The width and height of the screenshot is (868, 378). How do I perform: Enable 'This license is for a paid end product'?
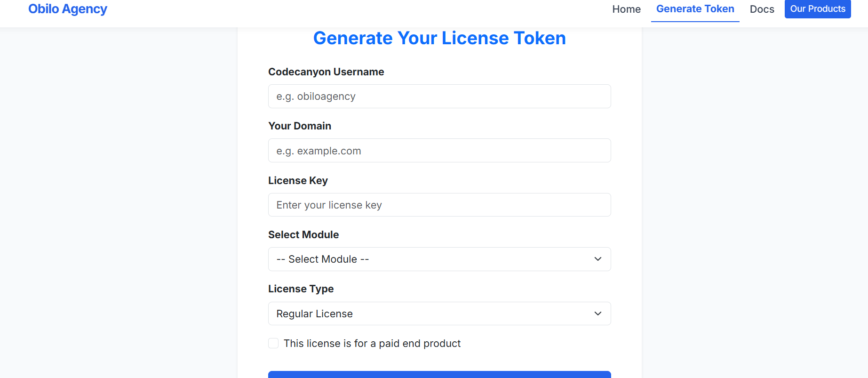click(273, 343)
